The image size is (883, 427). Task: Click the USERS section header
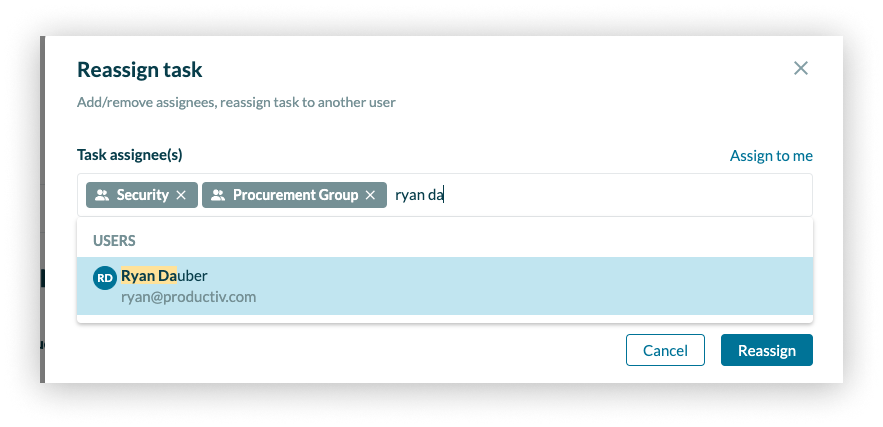[x=114, y=241]
